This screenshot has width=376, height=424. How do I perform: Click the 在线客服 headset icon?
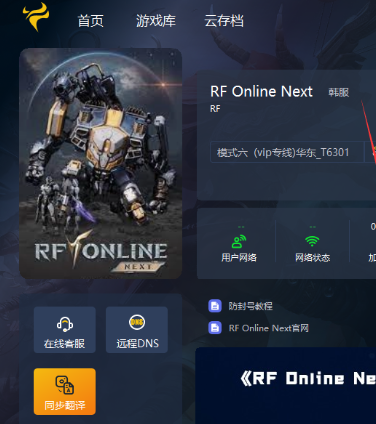click(65, 324)
